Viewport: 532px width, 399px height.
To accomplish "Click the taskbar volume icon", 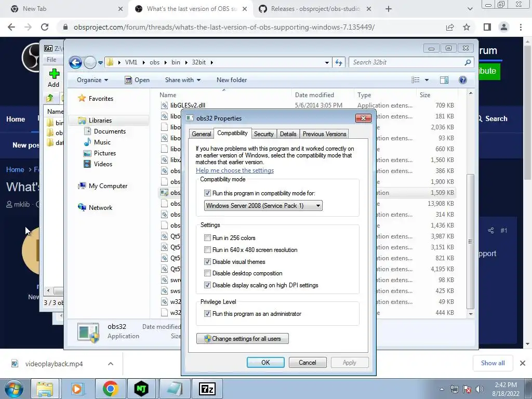I will [480, 389].
